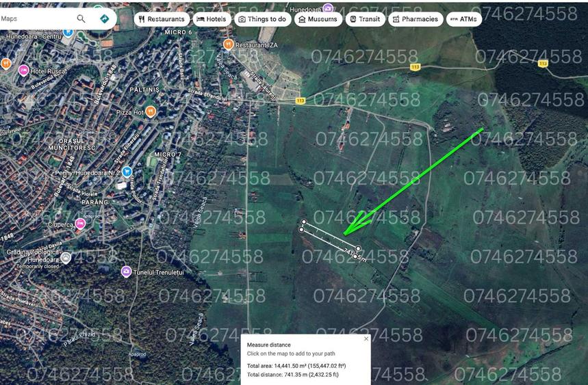This screenshot has width=588, height=385.
Task: Click road 113 shield at top right
Action: [543, 64]
